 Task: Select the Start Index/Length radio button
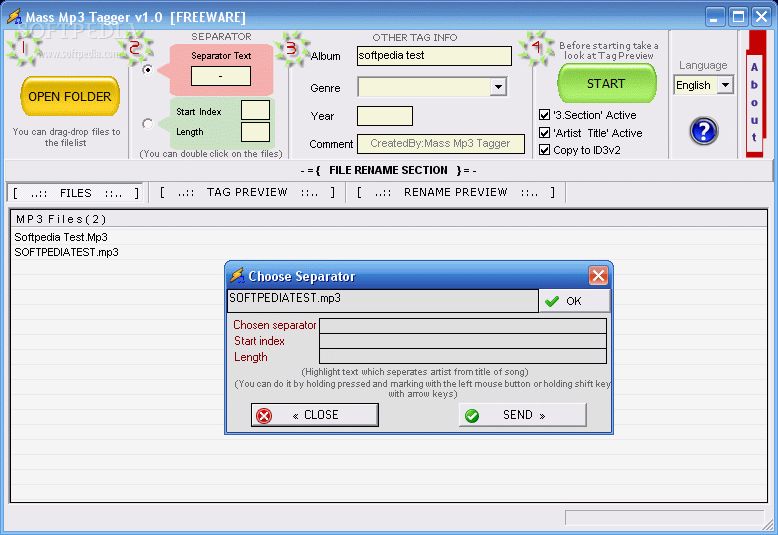click(147, 123)
